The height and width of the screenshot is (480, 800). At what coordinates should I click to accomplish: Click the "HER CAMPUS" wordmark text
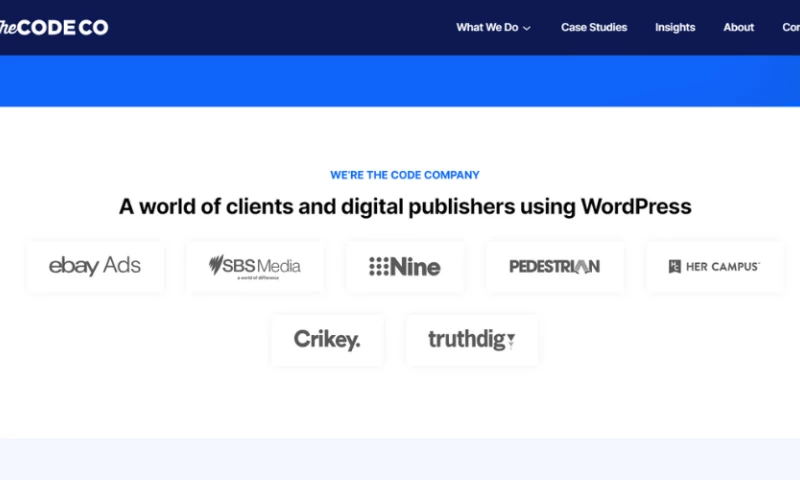pyautogui.click(x=722, y=266)
